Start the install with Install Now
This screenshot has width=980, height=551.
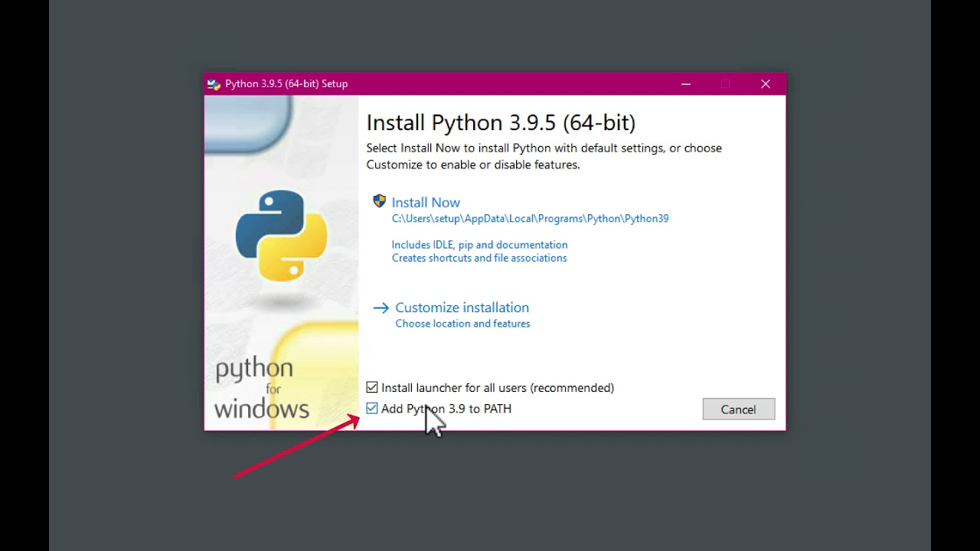426,203
